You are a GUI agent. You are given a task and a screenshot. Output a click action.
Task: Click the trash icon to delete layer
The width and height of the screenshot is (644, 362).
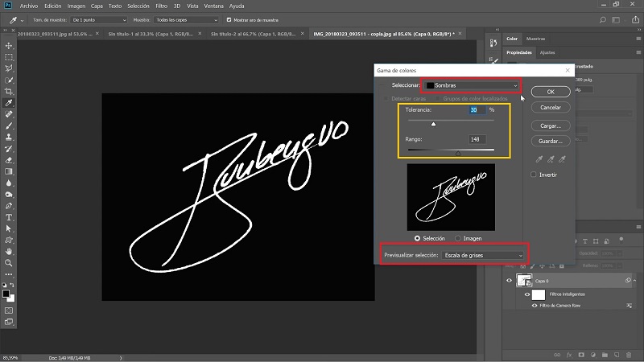629,355
